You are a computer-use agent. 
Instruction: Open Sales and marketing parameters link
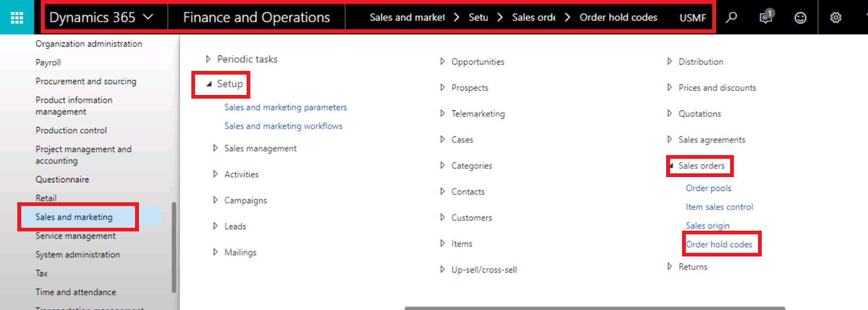pos(285,107)
